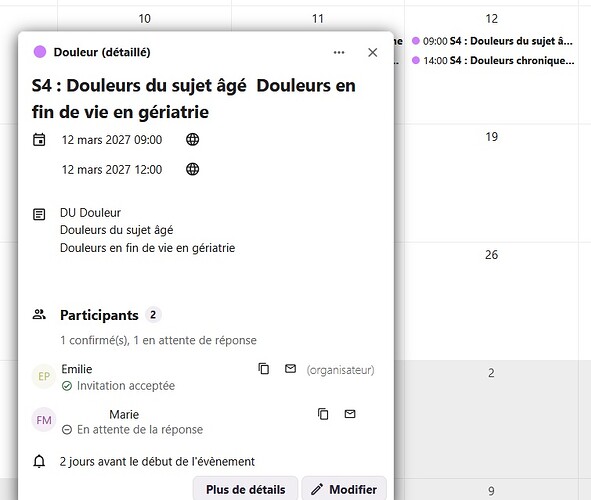591x500 pixels.
Task: Click the start date 12 mars 2027 09:00
Action: pyautogui.click(x=112, y=140)
